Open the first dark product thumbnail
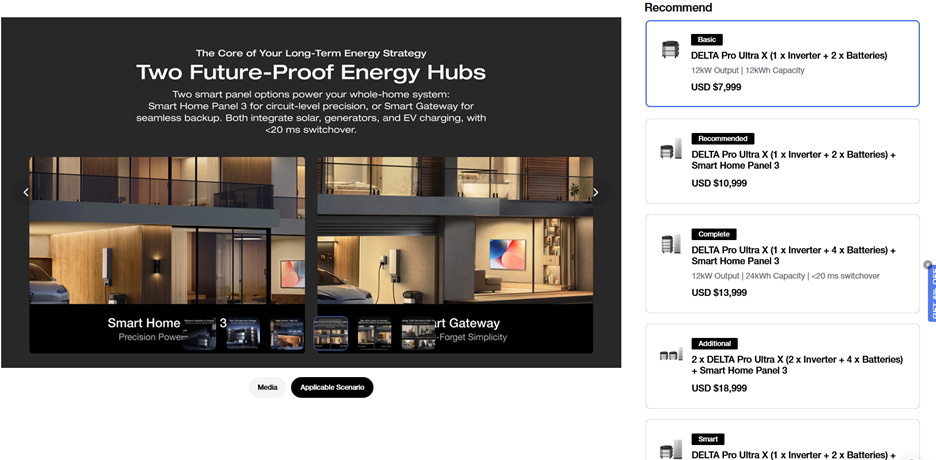The image size is (936, 460). pyautogui.click(x=199, y=334)
